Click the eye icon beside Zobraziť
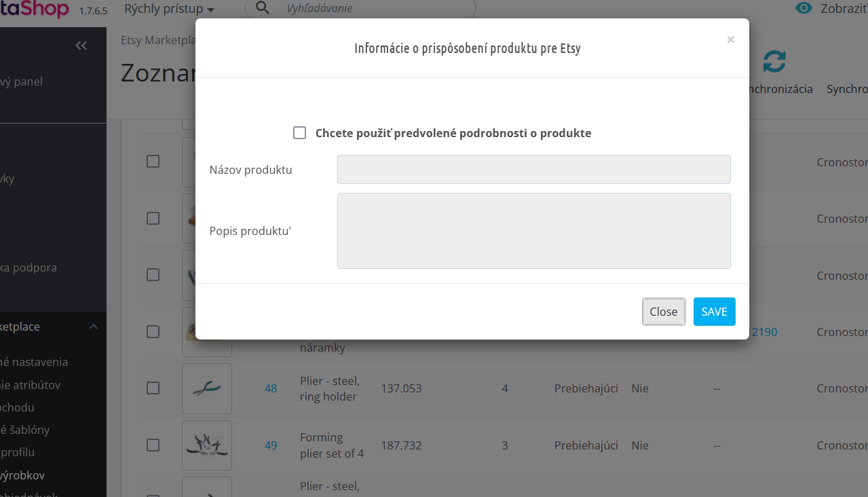This screenshot has height=497, width=868. pyautogui.click(x=804, y=8)
